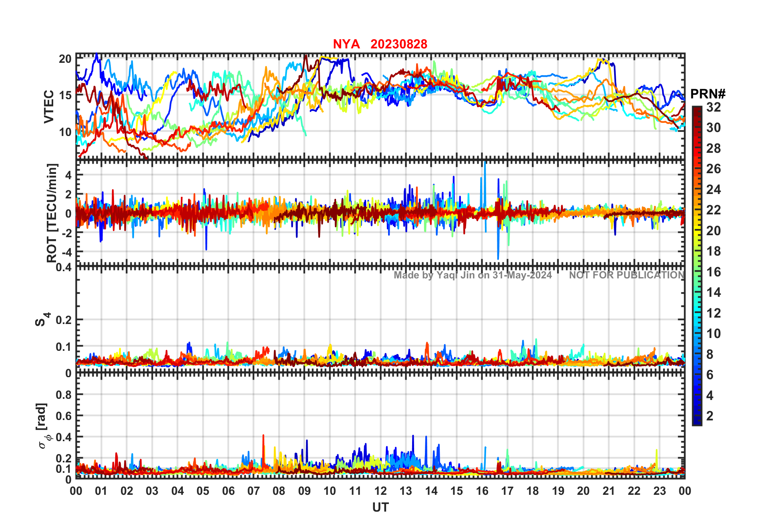Screen dimensions: 761x532
Task: Click the "ROT [TECU/min]" y-axis label
Action: pyautogui.click(x=52, y=213)
